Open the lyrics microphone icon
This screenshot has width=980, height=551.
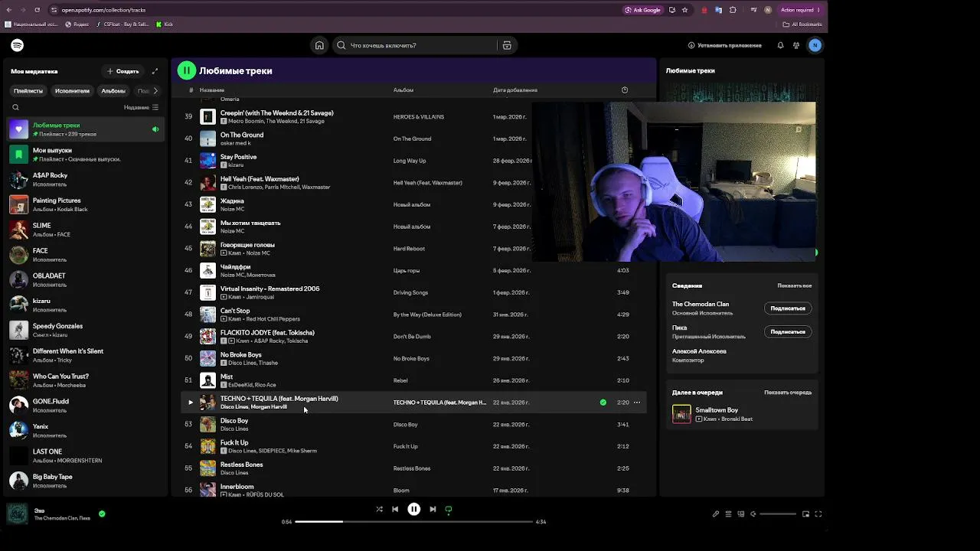(716, 514)
